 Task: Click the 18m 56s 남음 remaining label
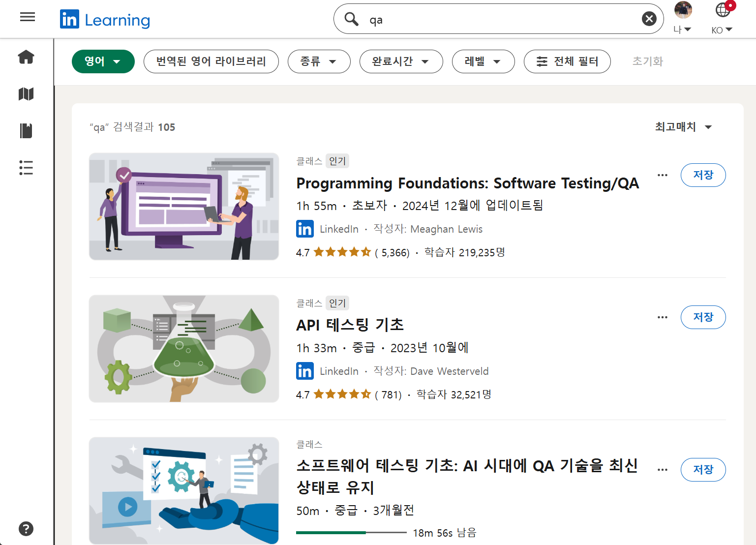445,533
